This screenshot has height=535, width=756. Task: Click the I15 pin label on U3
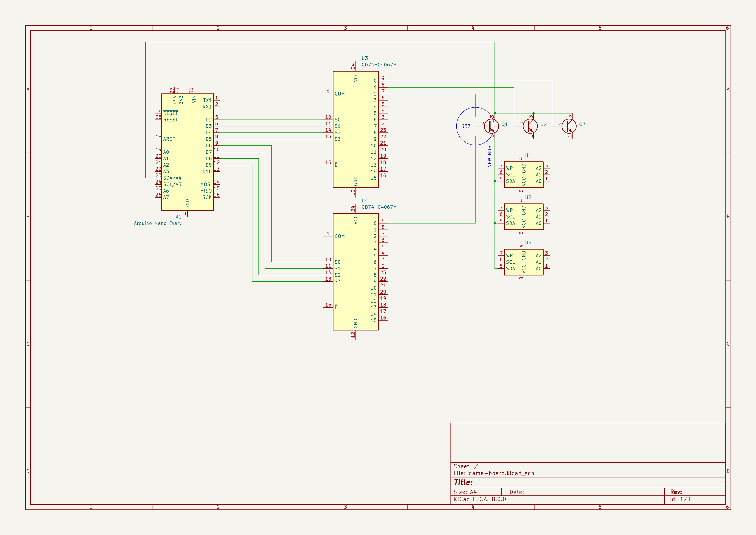(x=373, y=178)
